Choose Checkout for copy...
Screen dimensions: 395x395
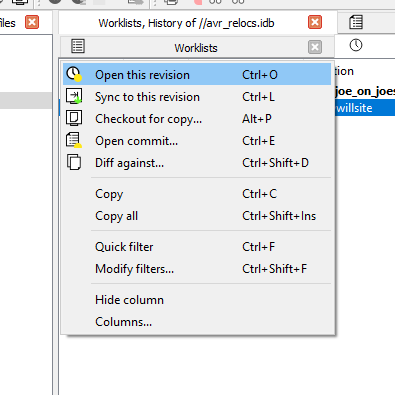197,119
